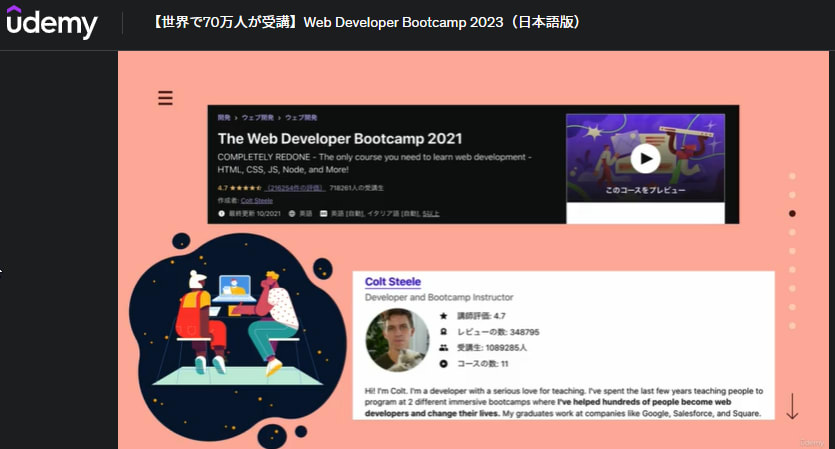835x449 pixels.
Task: Click the closed captions icon
Action: pyautogui.click(x=323, y=214)
